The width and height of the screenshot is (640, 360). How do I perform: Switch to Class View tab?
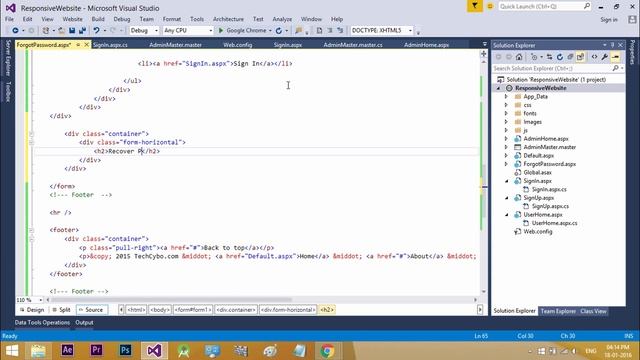point(593,311)
